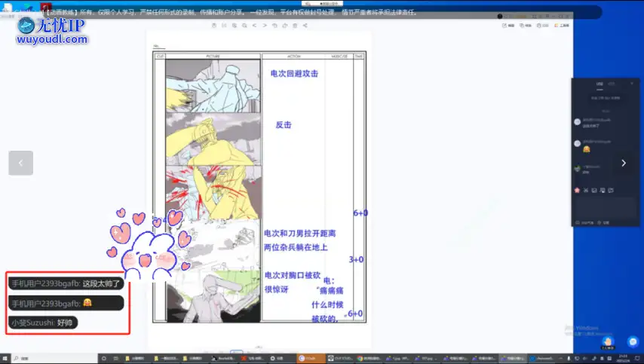Open the Windows Start menu
The image size is (644, 364).
[5, 358]
